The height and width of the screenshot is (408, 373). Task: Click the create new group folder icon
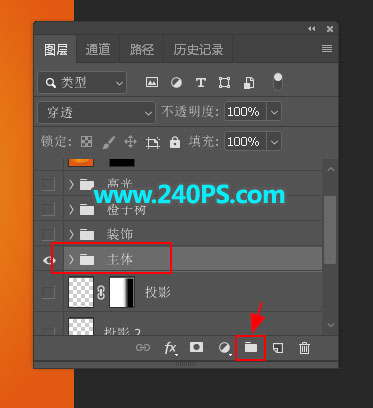tap(251, 348)
